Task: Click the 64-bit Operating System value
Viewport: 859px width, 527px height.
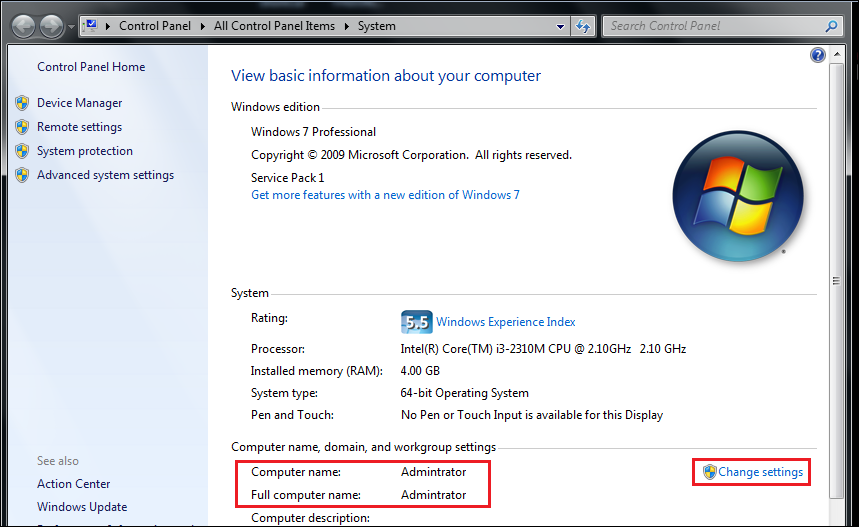Action: point(465,393)
